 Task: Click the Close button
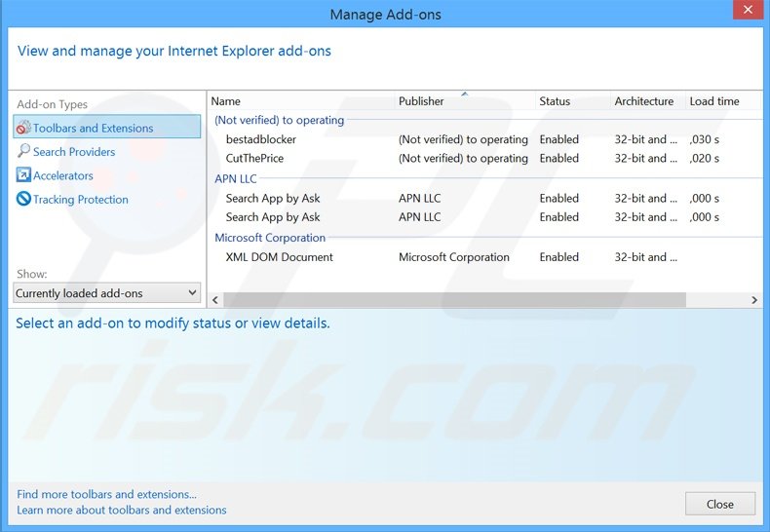point(720,504)
